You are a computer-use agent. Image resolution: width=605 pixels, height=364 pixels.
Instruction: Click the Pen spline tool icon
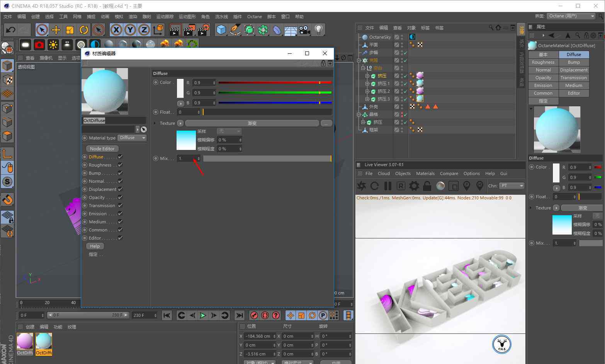click(235, 30)
